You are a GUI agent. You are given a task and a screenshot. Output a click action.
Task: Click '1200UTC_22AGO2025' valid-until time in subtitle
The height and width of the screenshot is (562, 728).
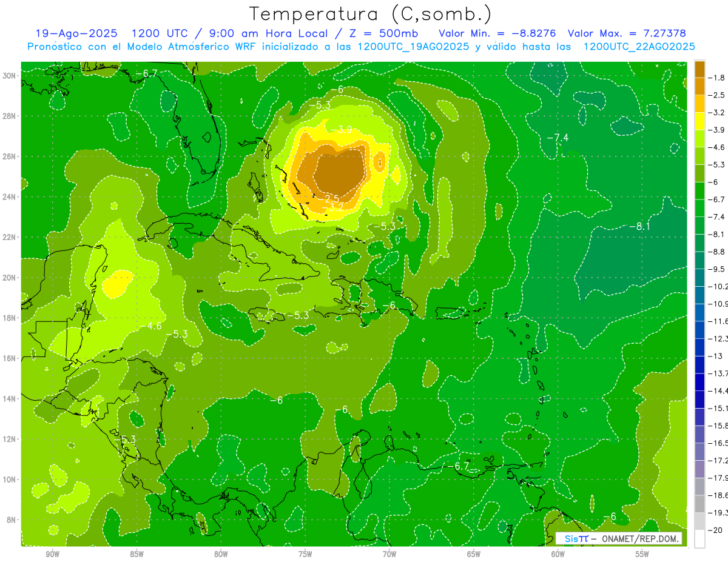tap(639, 47)
